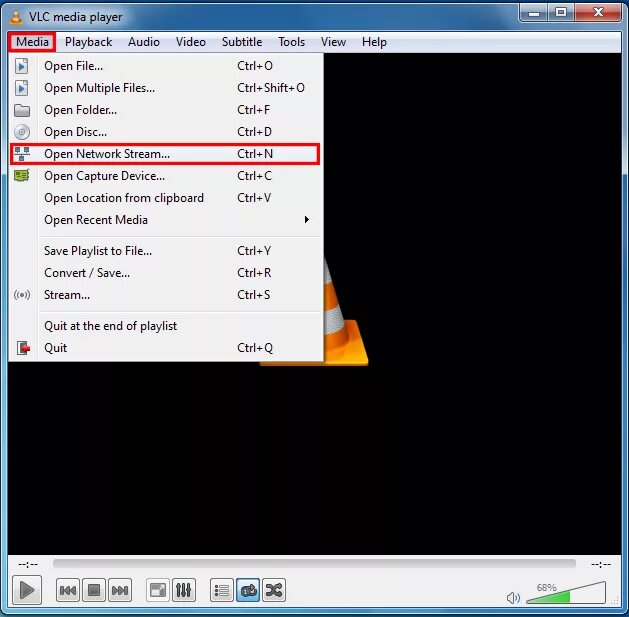Screen dimensions: 629x617
Task: Click the Open Disc icon
Action: (22, 132)
